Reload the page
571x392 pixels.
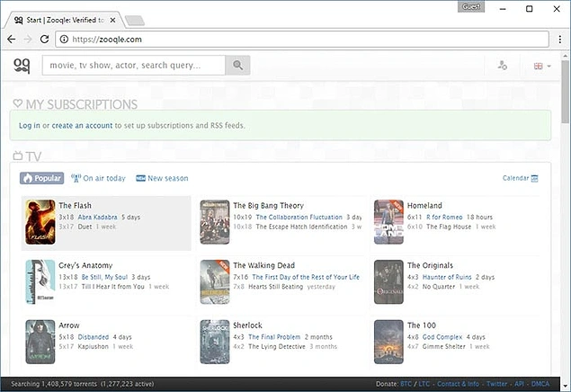(x=44, y=40)
